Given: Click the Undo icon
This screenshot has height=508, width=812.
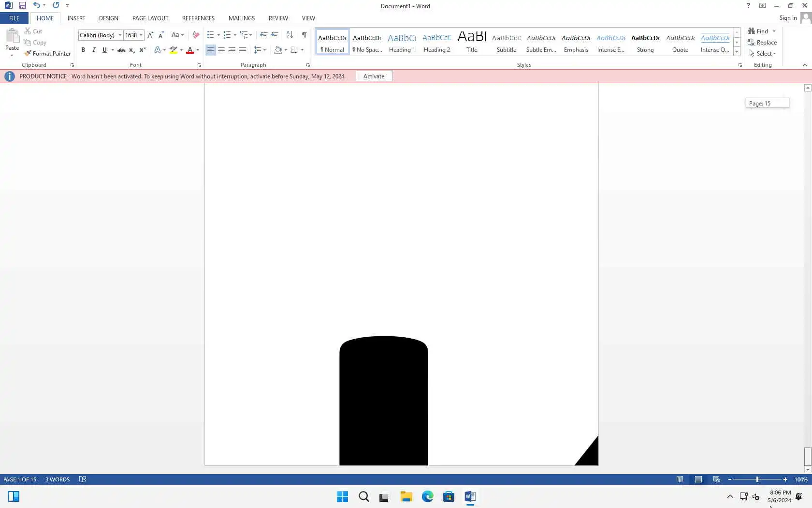Looking at the screenshot, I should pyautogui.click(x=36, y=5).
